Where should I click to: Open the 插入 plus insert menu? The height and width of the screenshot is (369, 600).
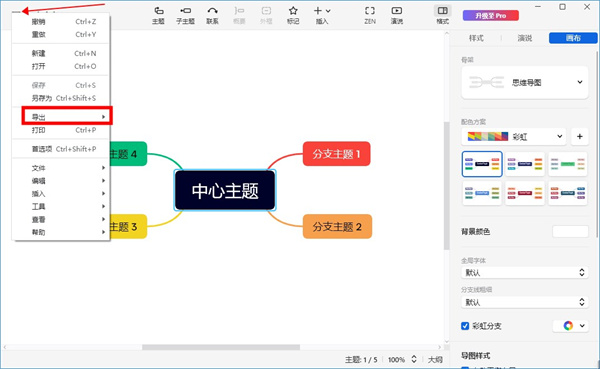[x=322, y=15]
